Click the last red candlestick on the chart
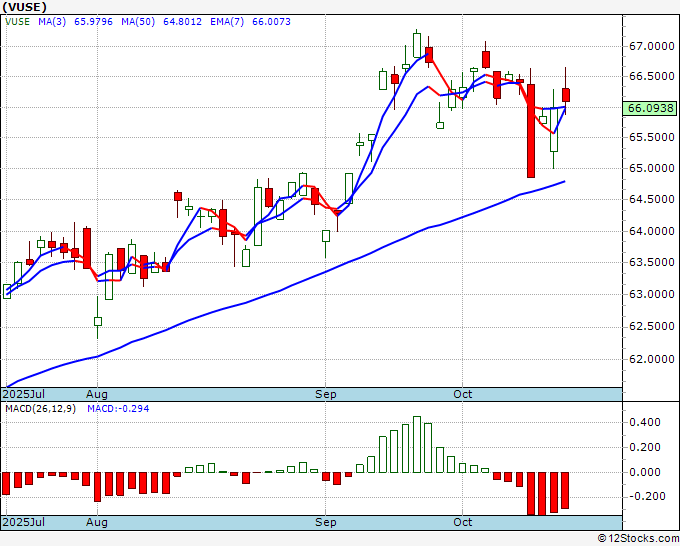The width and height of the screenshot is (680, 546). point(566,95)
